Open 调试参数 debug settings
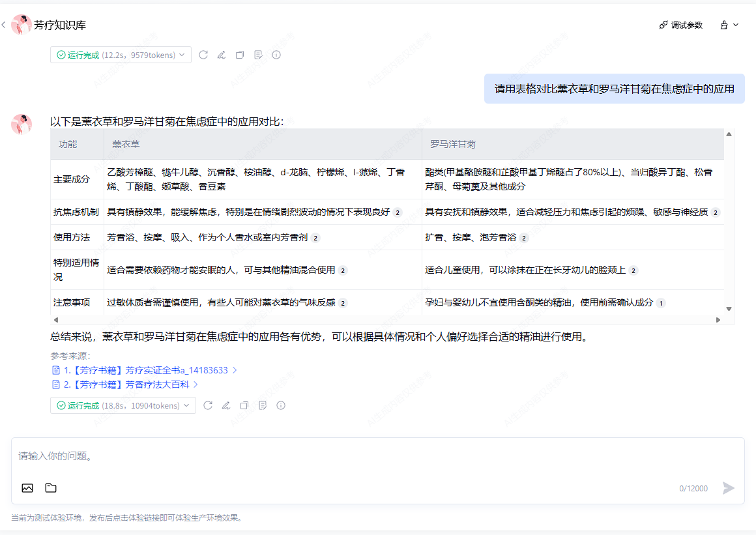Image resolution: width=756 pixels, height=535 pixels. point(681,25)
